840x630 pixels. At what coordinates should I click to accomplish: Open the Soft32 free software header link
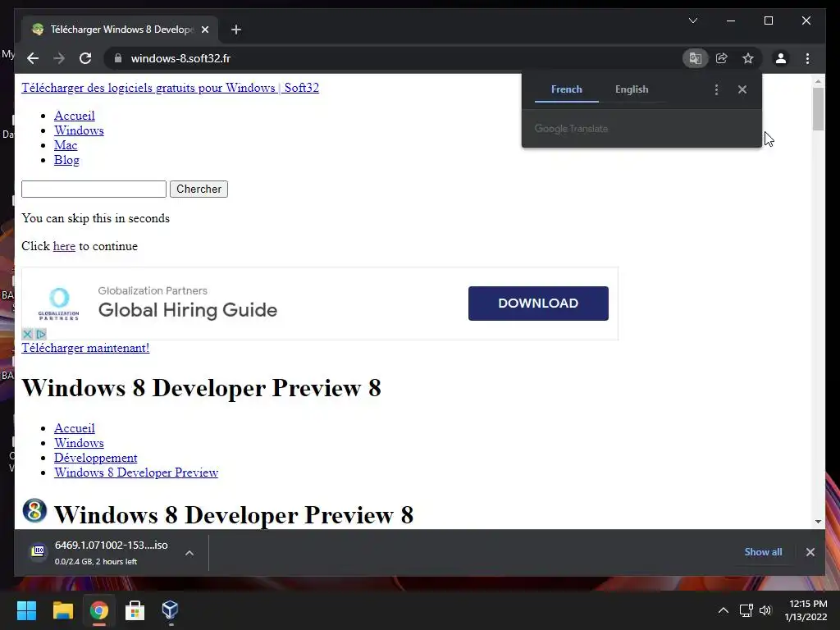point(170,88)
